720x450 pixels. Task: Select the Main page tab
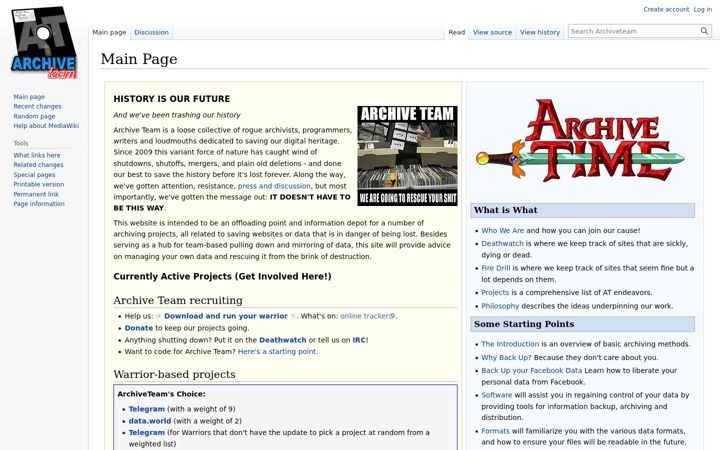pyautogui.click(x=109, y=32)
